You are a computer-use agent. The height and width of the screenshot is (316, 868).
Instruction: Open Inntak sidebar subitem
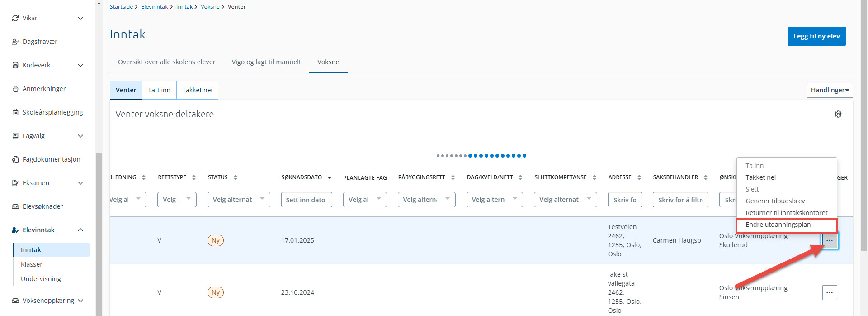(51, 250)
